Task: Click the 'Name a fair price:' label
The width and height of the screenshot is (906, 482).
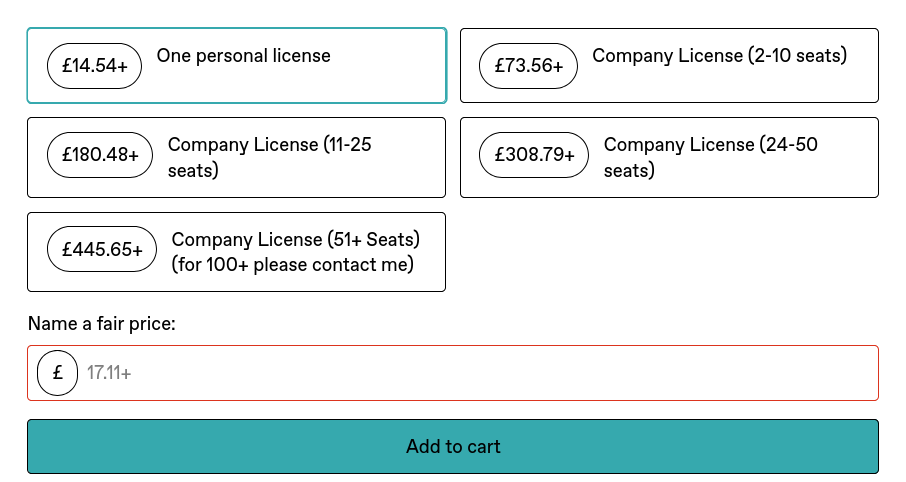Action: 102,324
